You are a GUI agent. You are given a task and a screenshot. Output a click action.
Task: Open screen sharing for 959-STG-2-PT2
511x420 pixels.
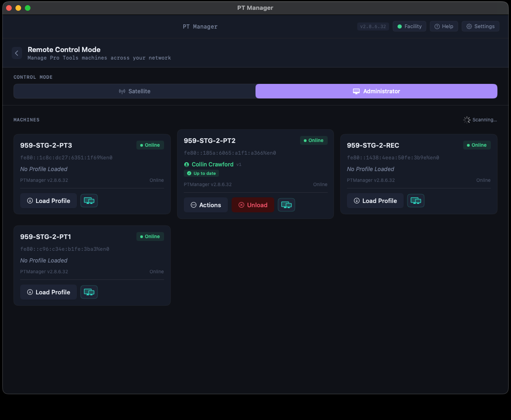click(x=286, y=205)
